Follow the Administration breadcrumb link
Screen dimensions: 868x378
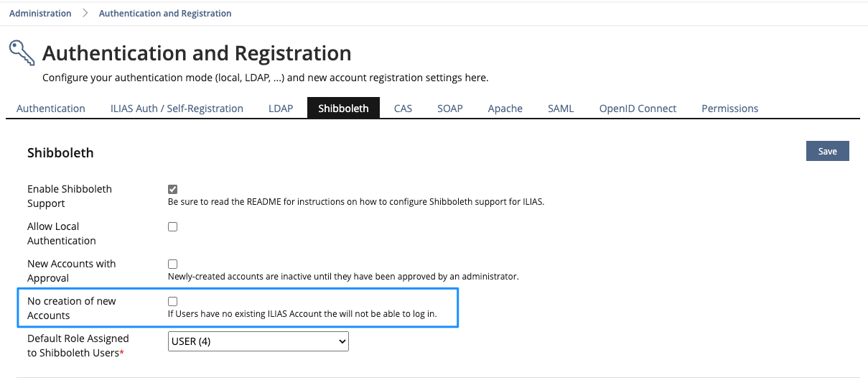[x=40, y=13]
